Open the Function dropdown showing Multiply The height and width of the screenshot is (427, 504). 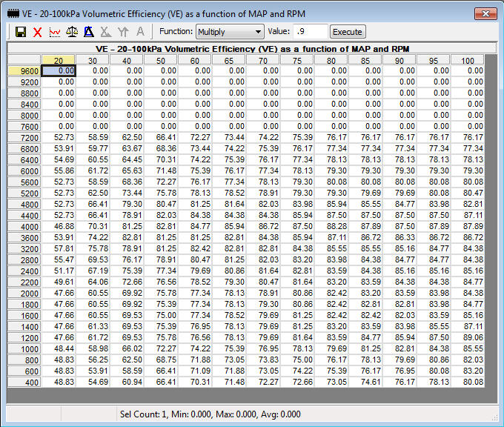tap(230, 32)
